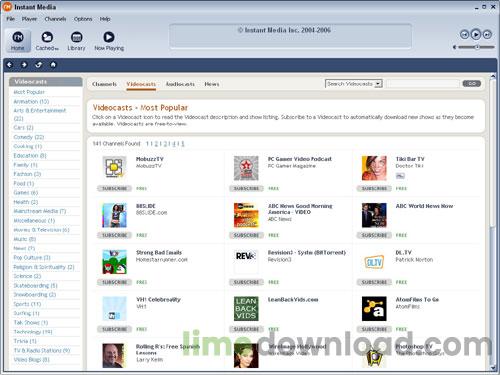This screenshot has height=375, width=500.
Task: Go to results page 2
Action: click(x=156, y=144)
